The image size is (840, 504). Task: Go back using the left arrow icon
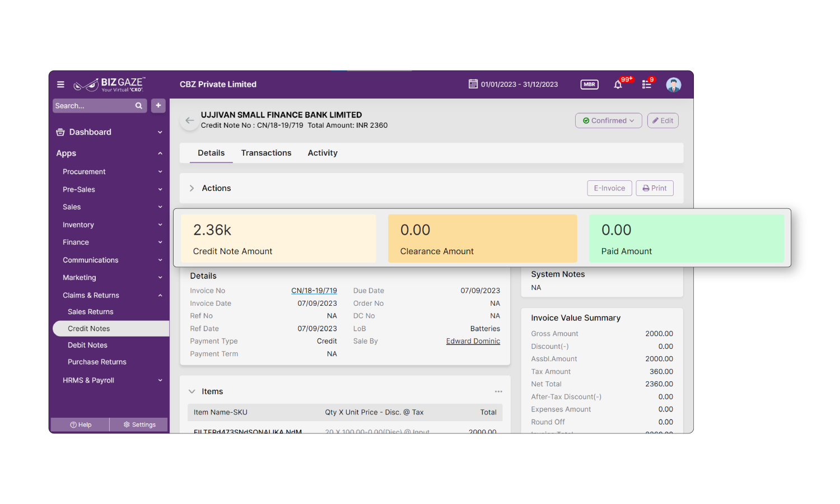(x=190, y=120)
